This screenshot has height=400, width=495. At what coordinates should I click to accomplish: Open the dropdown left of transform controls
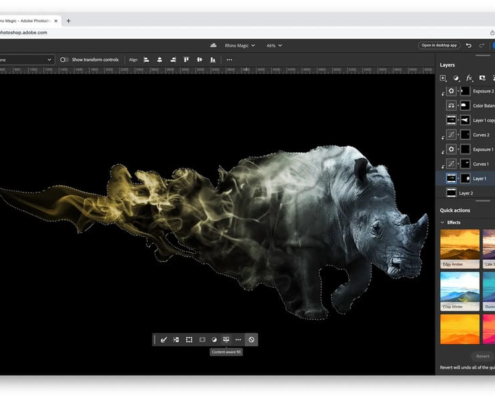(x=27, y=60)
